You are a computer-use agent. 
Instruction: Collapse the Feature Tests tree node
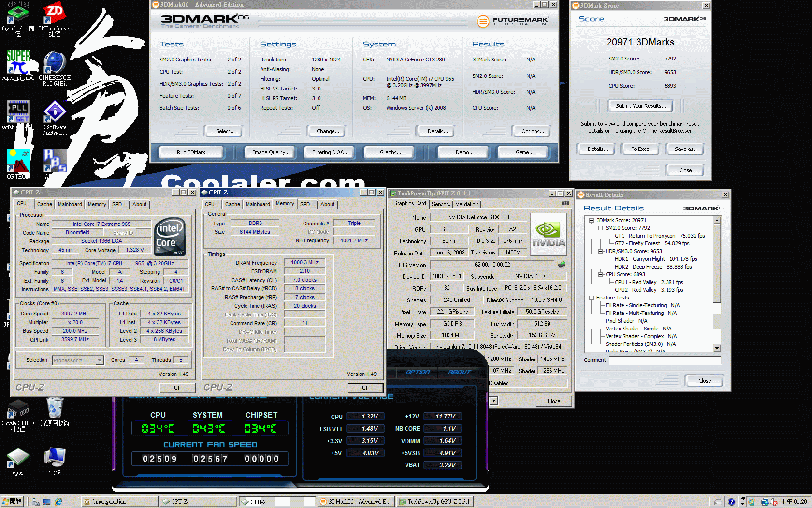[x=591, y=298]
